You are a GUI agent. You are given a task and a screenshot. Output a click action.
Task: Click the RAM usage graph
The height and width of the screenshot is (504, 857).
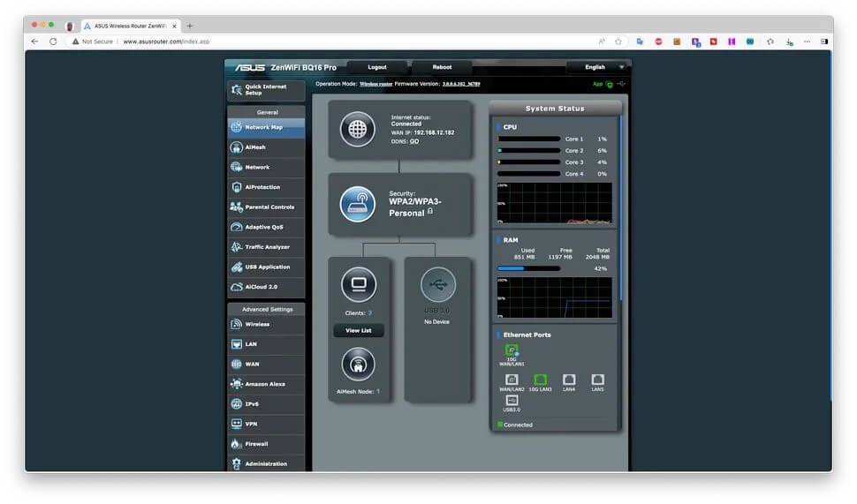554,297
